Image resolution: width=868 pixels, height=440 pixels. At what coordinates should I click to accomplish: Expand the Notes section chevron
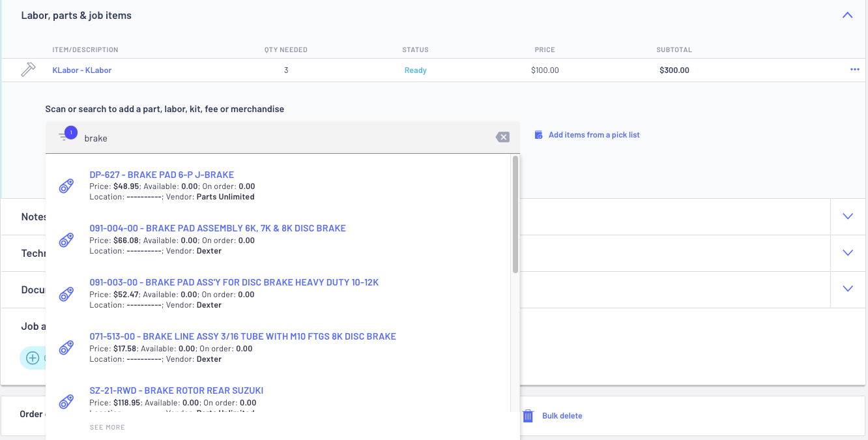(x=848, y=216)
